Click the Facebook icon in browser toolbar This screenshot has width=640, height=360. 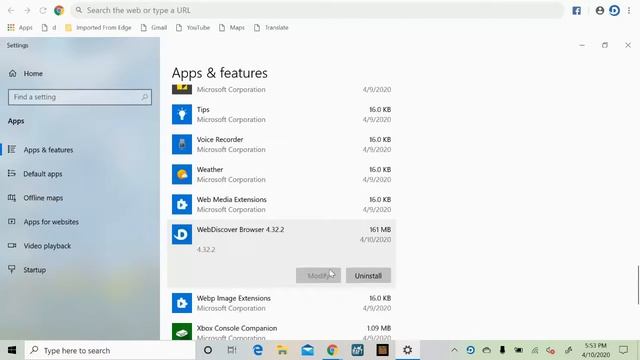click(x=576, y=11)
